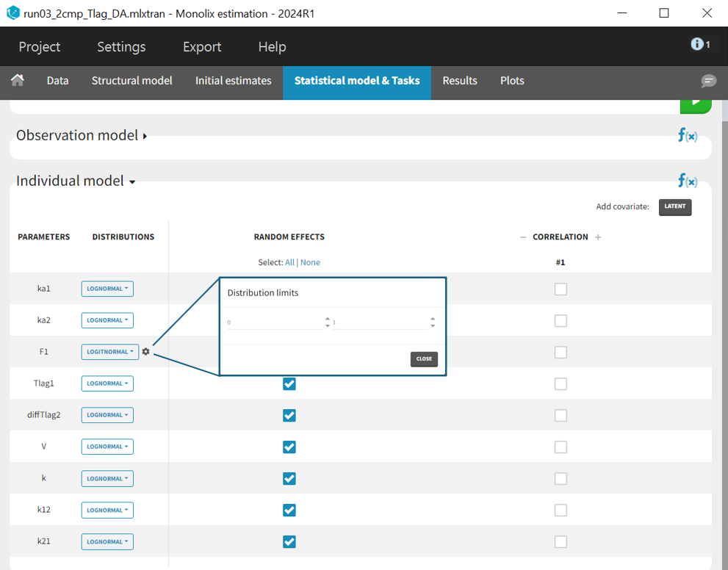The width and height of the screenshot is (728, 570).
Task: Click the gear icon next to F1
Action: (145, 352)
